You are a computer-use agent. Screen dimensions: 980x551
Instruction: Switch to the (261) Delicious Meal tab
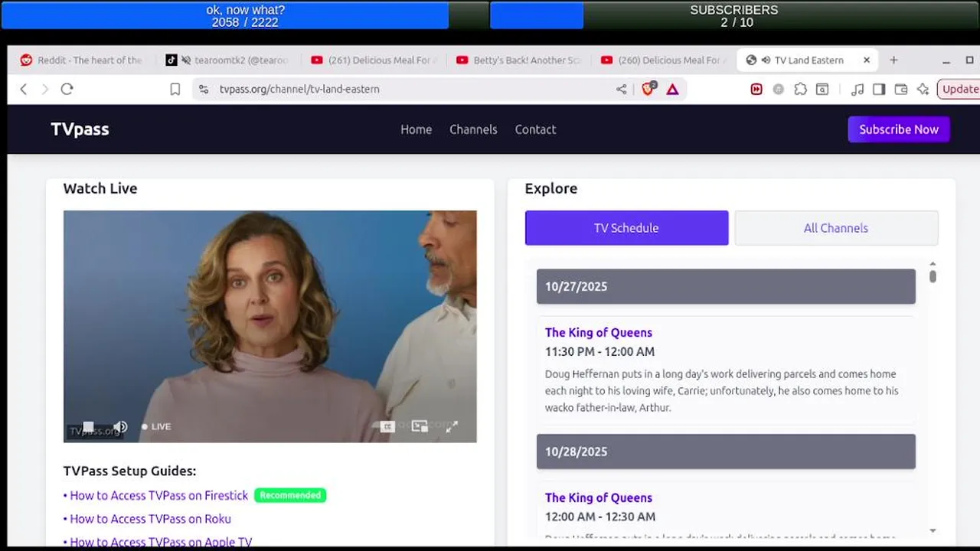coord(373,60)
